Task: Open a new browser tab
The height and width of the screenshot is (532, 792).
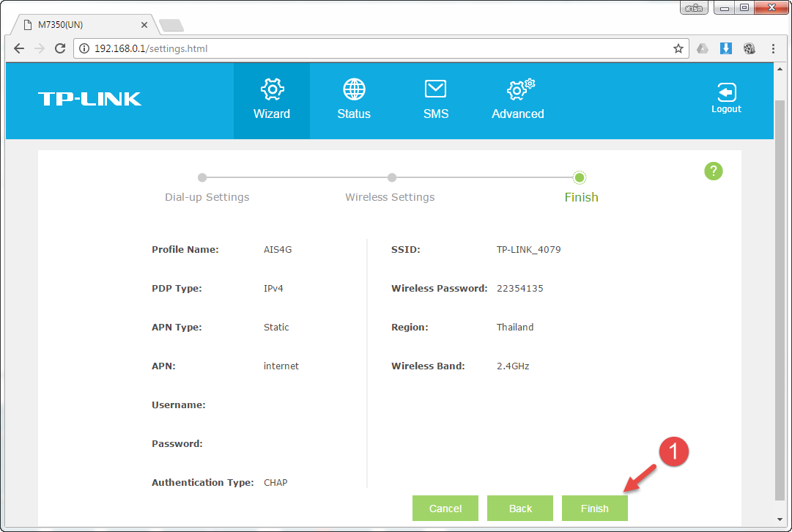Action: (x=171, y=25)
